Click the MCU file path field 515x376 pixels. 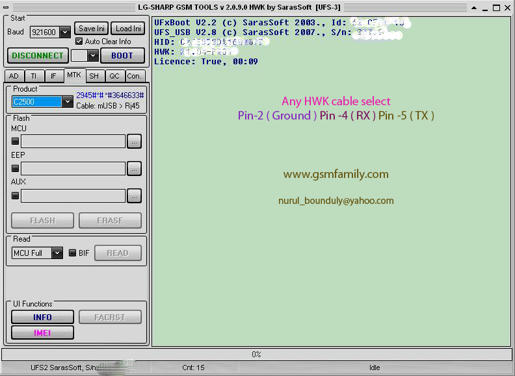click(x=73, y=141)
